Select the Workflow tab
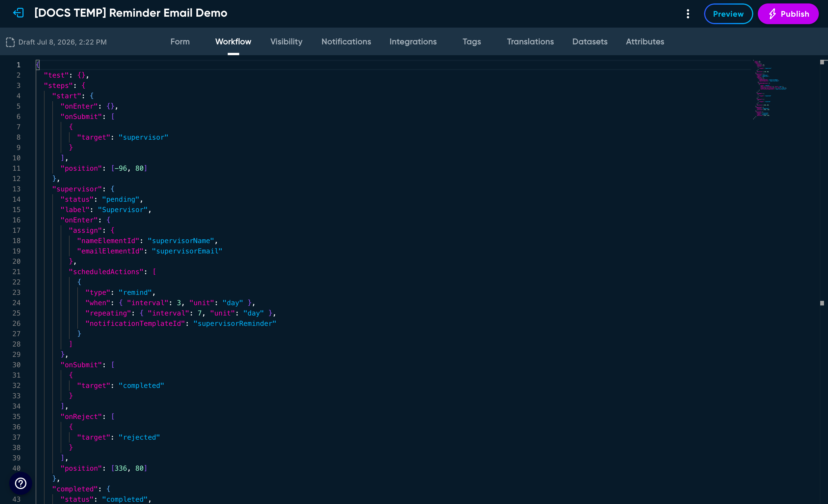The image size is (828, 504). point(233,42)
